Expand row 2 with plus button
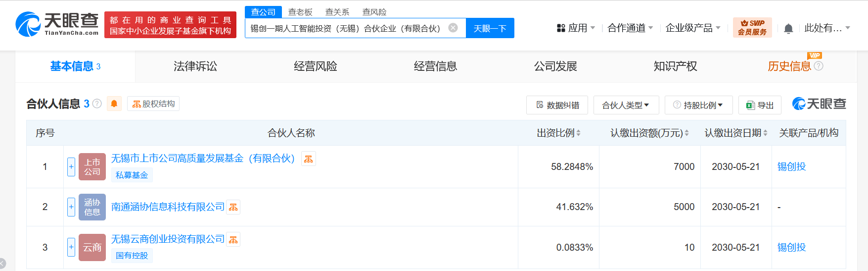This screenshot has width=868, height=271. point(71,207)
